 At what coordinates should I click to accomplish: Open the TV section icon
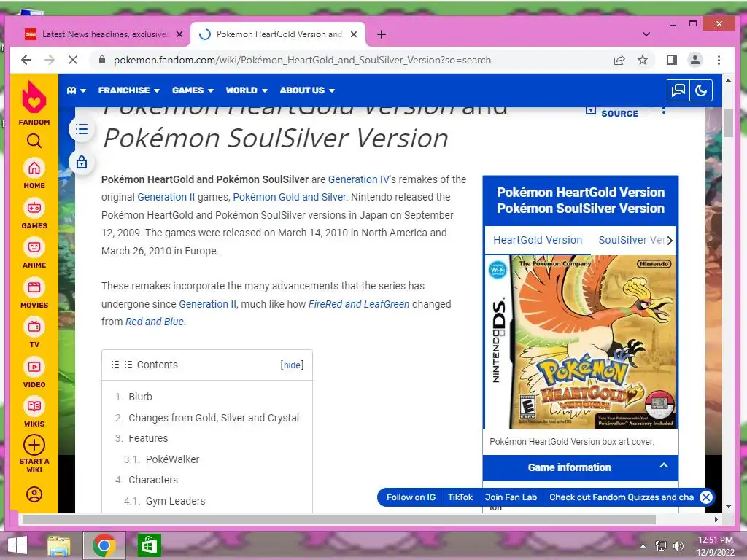(x=34, y=327)
